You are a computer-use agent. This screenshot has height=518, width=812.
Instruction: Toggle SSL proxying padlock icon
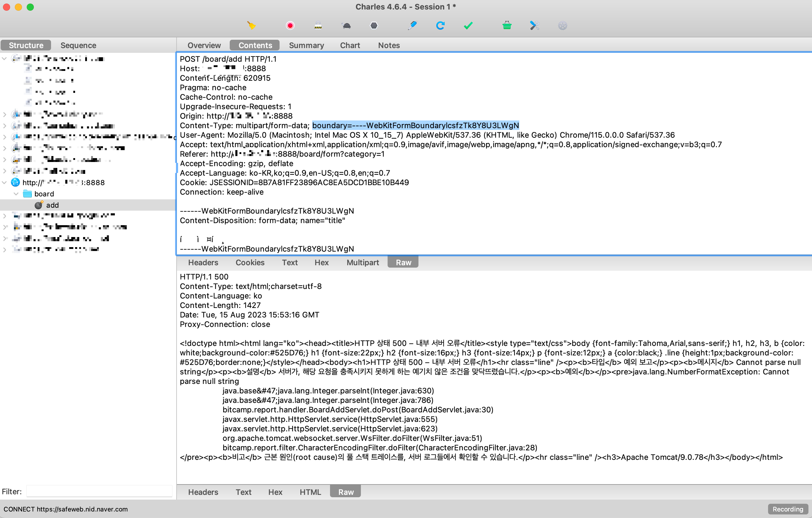318,26
